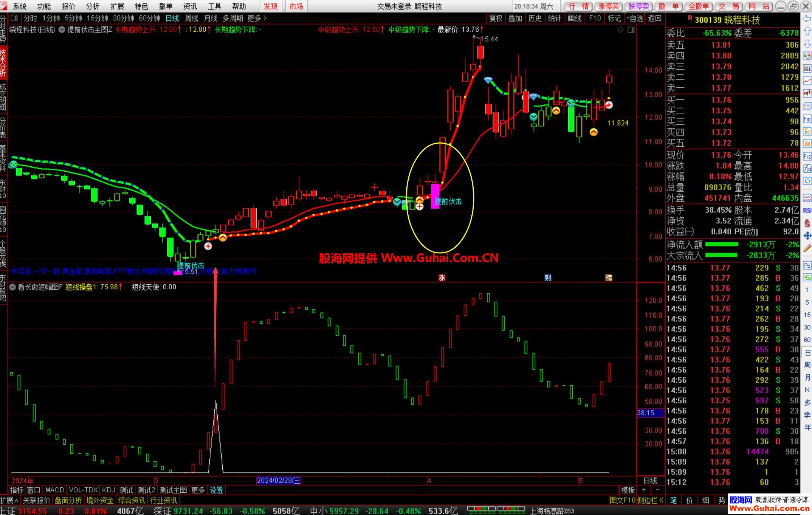Expand the 扩展 panel at bottom left
The image size is (812, 515).
pos(9,500)
